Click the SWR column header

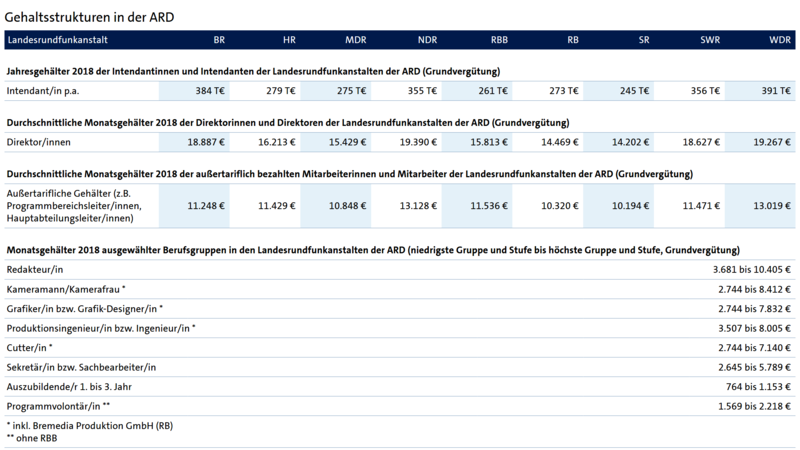coord(710,41)
